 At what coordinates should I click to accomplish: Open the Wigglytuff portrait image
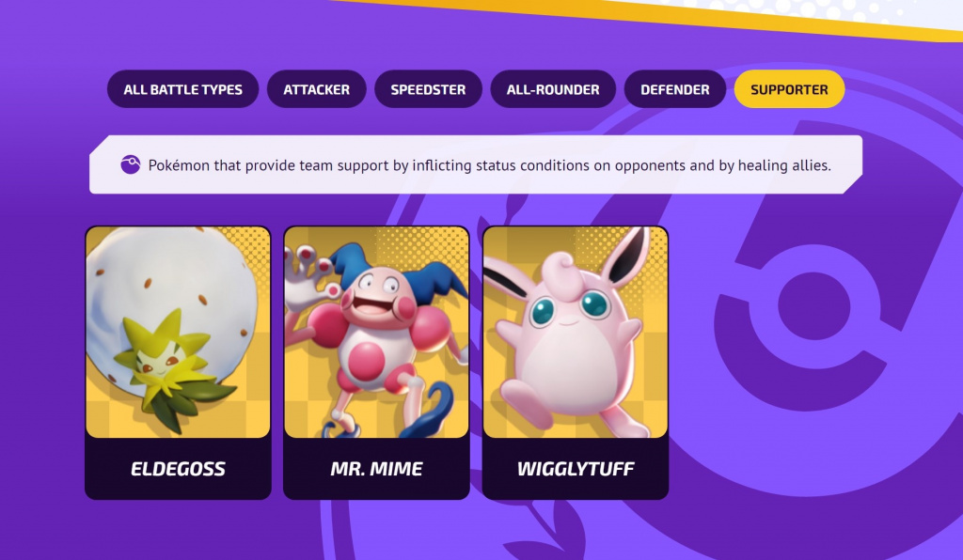coord(576,332)
